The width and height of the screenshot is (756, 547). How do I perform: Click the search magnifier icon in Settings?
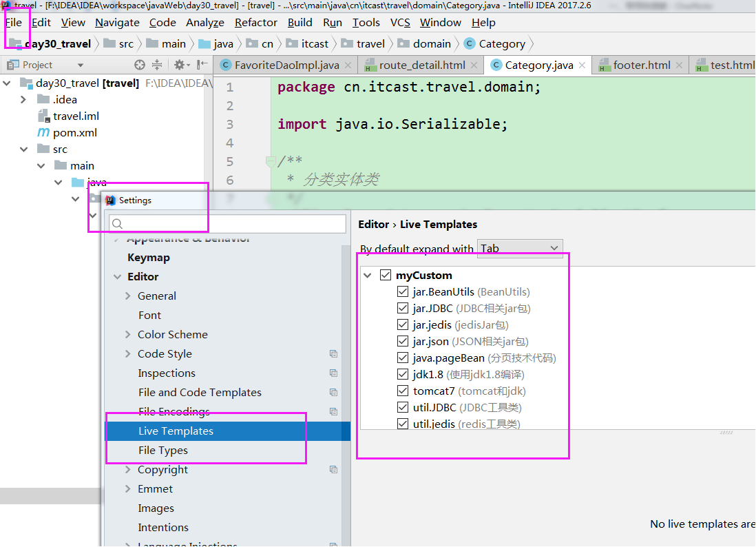[x=117, y=224]
